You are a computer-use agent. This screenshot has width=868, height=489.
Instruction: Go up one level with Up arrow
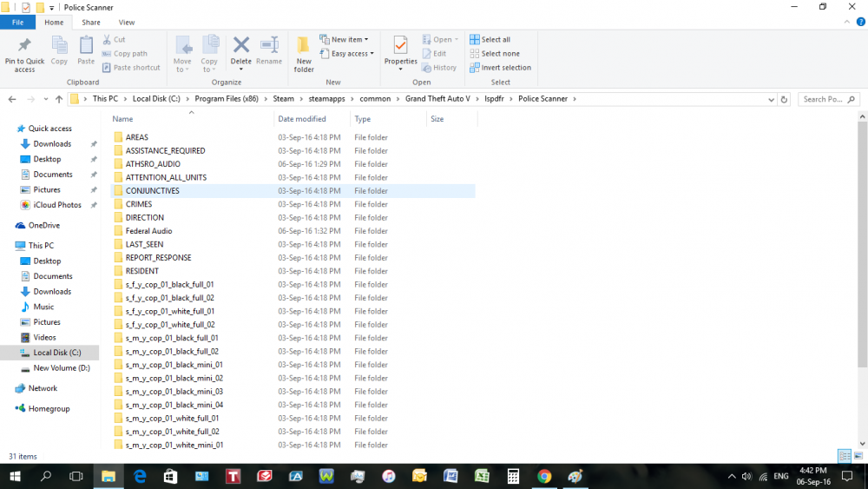pyautogui.click(x=59, y=99)
